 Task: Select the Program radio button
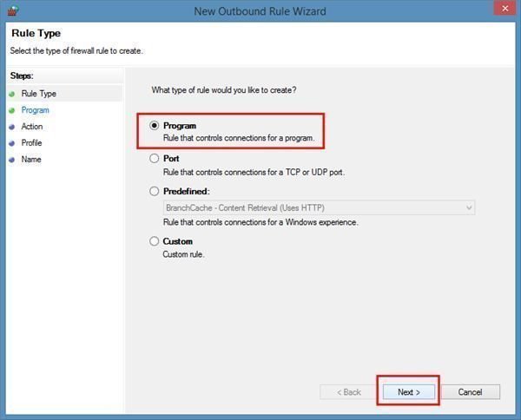155,126
